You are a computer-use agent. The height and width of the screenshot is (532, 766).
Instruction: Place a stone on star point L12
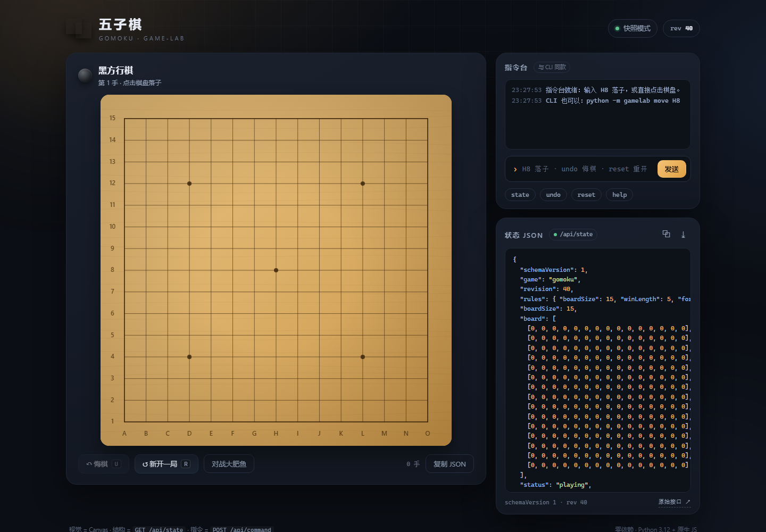click(363, 184)
